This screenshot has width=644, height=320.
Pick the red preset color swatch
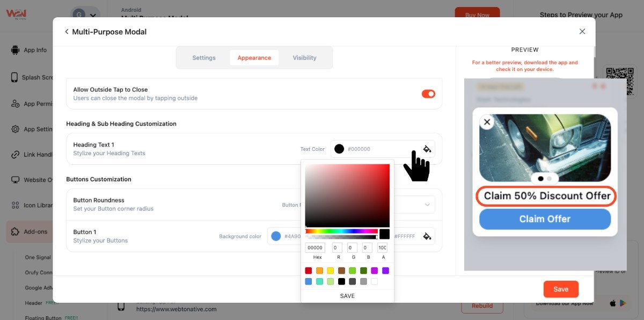[x=308, y=271]
